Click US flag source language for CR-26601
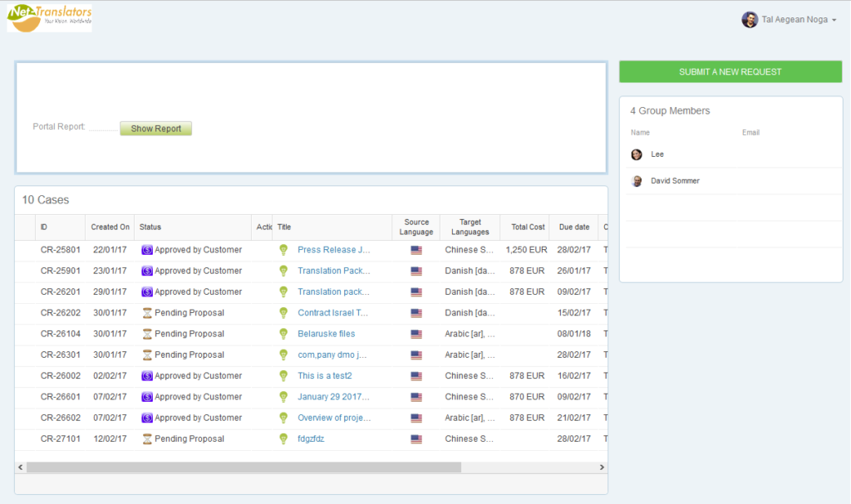 [416, 397]
